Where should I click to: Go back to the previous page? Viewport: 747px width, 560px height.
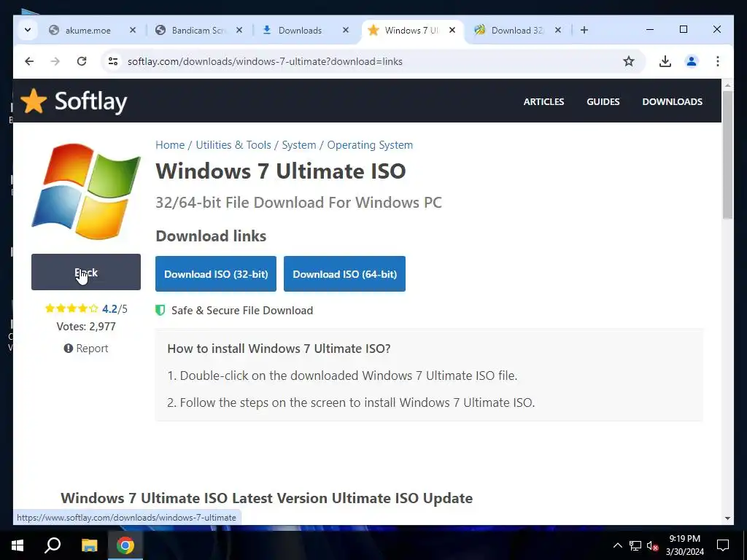click(x=29, y=61)
